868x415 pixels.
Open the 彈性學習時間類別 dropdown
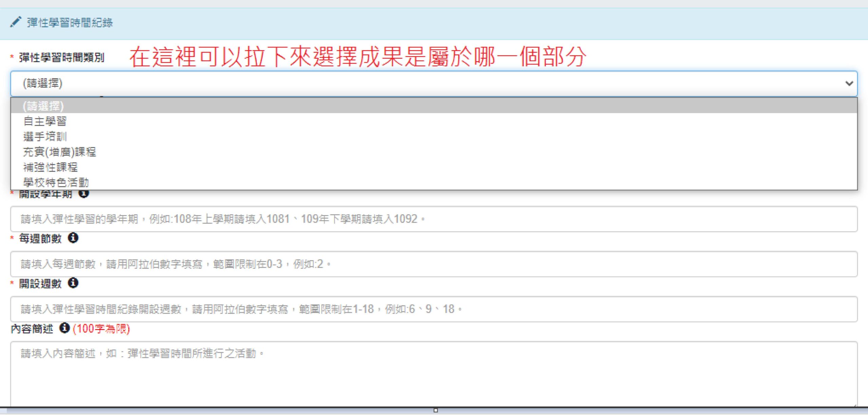click(434, 83)
